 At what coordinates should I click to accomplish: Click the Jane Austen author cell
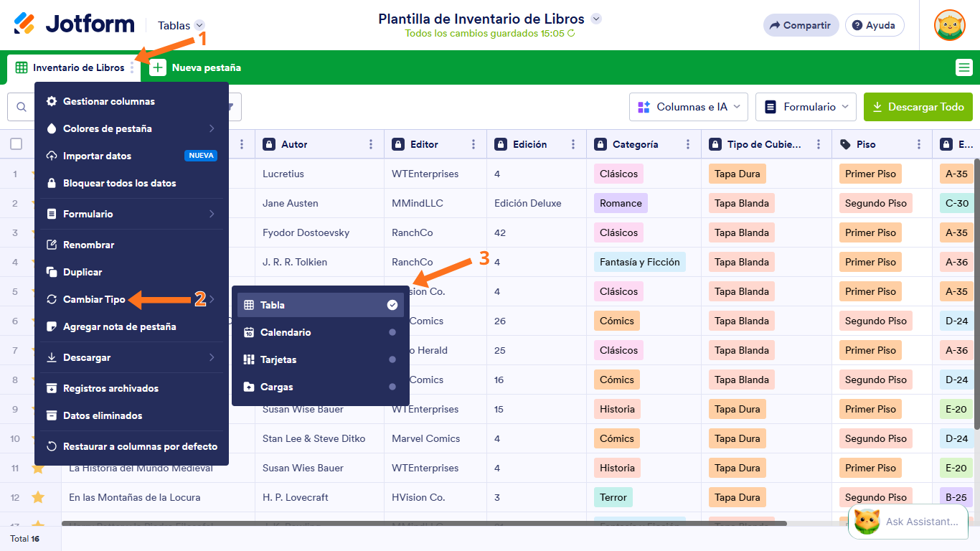319,203
